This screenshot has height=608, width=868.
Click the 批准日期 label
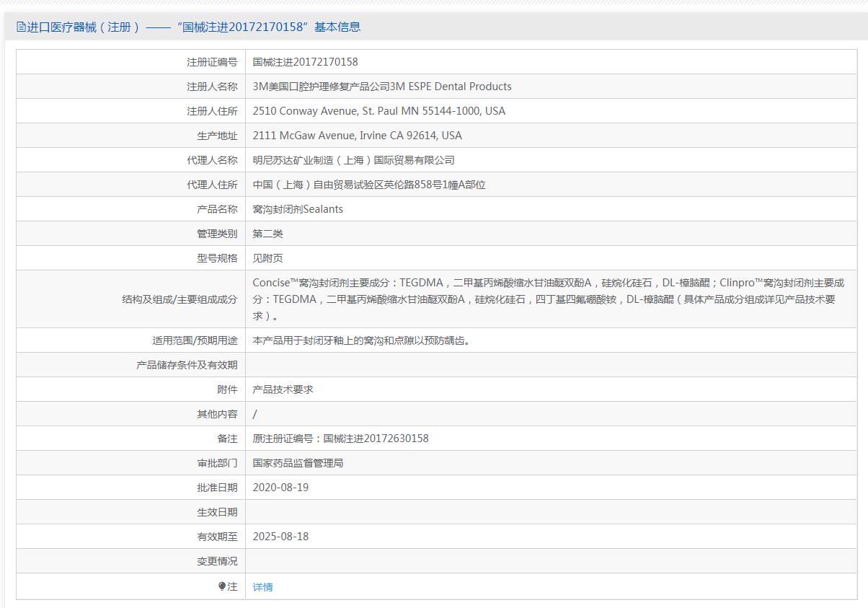coord(217,488)
